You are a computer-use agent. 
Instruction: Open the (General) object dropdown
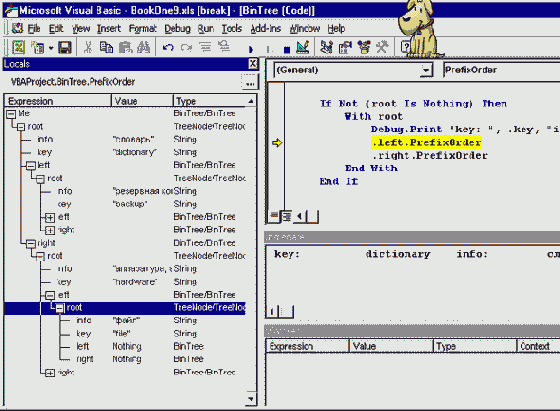(425, 70)
